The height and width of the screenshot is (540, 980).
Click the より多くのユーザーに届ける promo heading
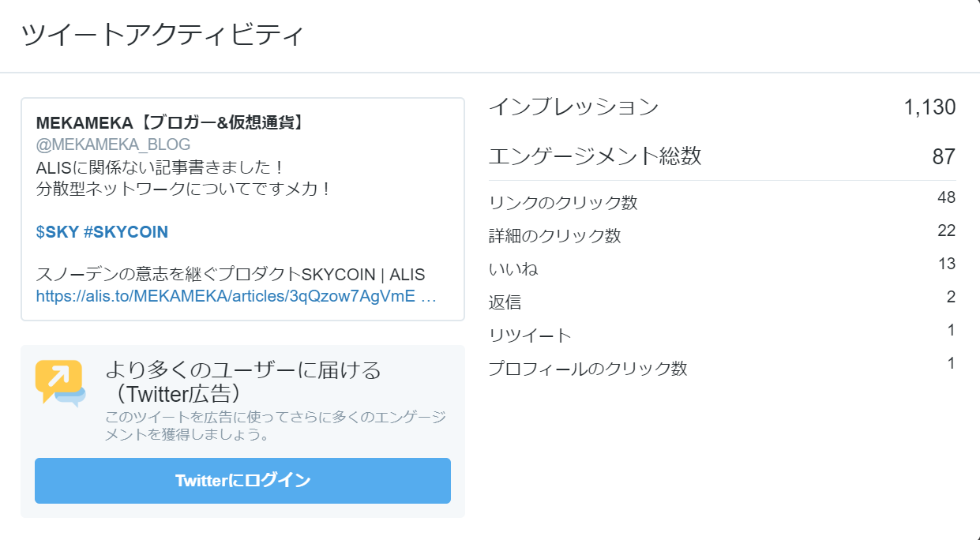(243, 369)
